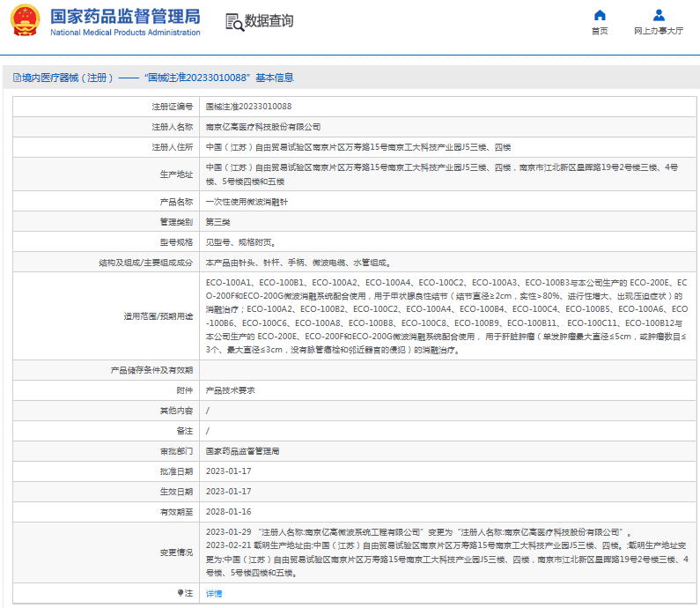Open the 详情 details link
This screenshot has height=608, width=700.
point(214,593)
